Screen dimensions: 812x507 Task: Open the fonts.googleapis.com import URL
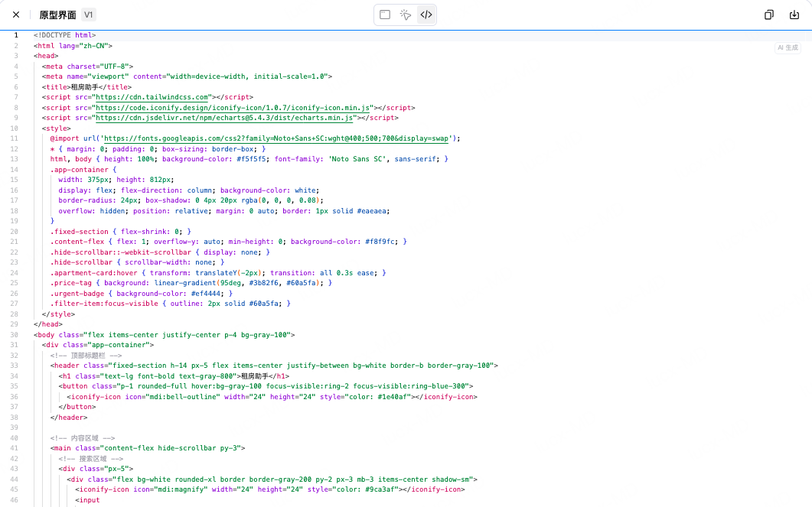tap(276, 138)
